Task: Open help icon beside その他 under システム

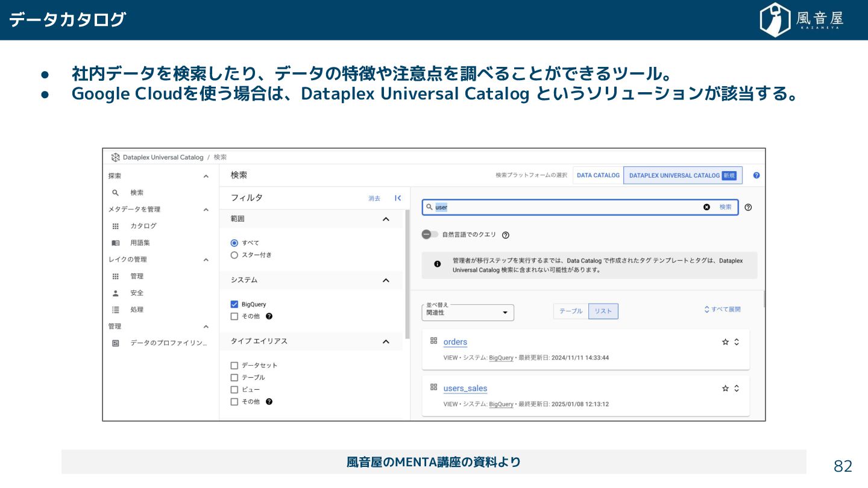Action: pyautogui.click(x=269, y=316)
